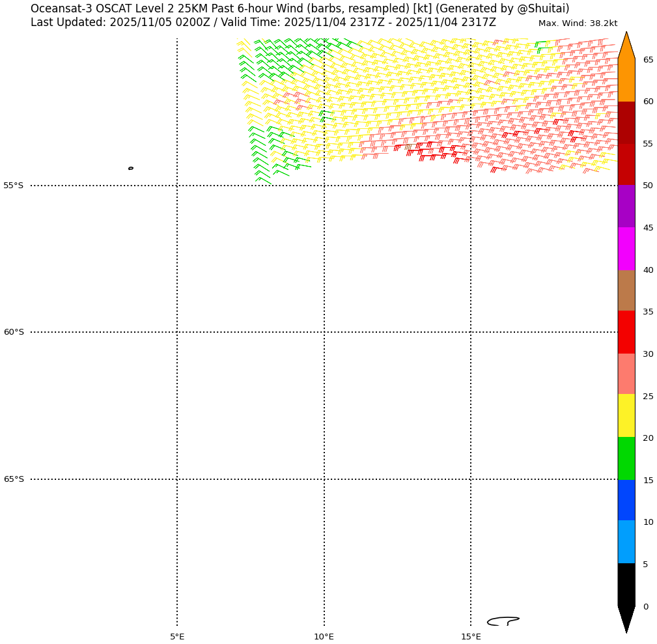
Task: Click the black 0-5 kt colorbar segment
Action: 626,584
